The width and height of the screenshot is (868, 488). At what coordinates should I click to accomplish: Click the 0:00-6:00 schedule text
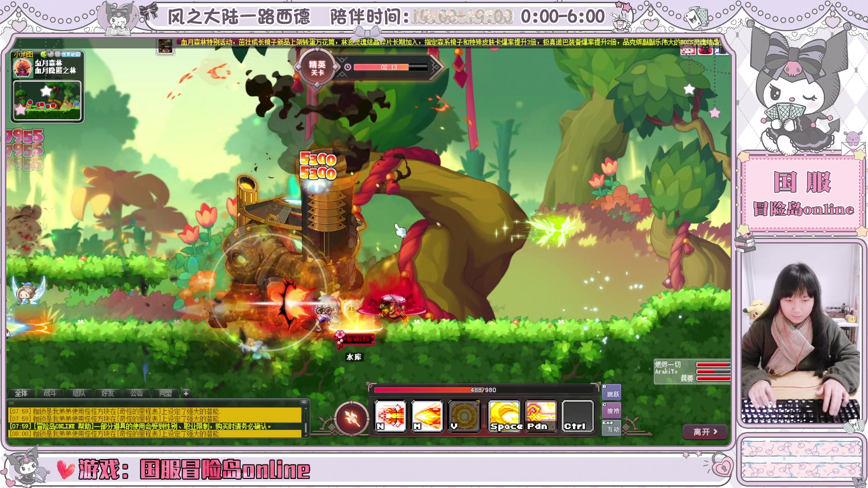[563, 17]
